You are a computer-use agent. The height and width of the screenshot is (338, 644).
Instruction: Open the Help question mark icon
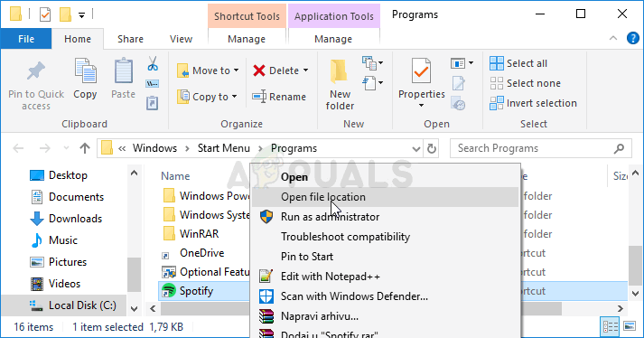pyautogui.click(x=632, y=38)
